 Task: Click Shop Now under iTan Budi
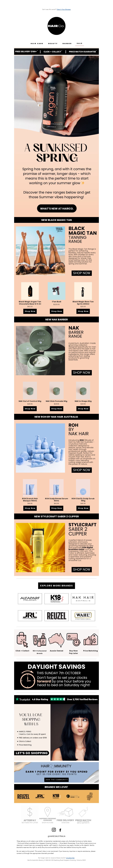coord(56,311)
